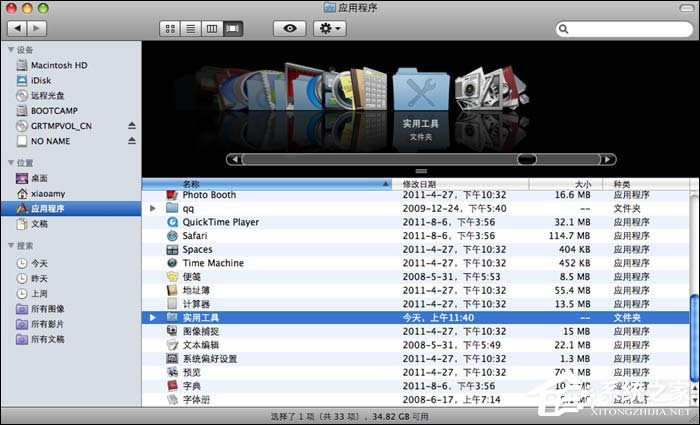
Task: Open Quick Look with the eye button
Action: (x=290, y=29)
